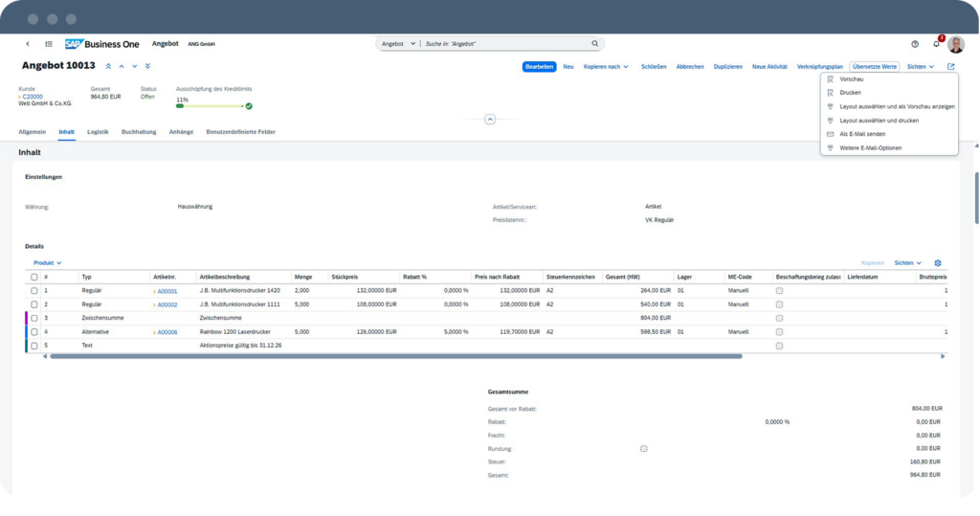Switch to the Buchhaltung tab

click(x=139, y=132)
